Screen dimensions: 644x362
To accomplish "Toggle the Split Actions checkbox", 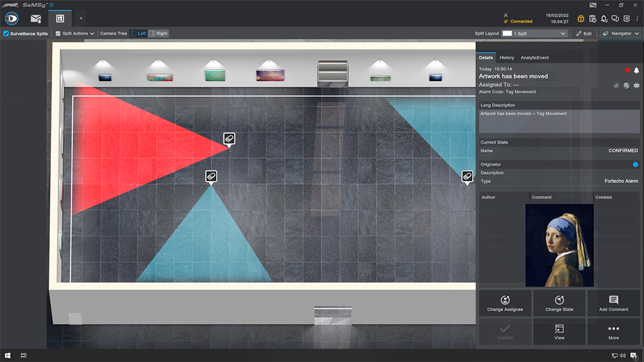I will tap(58, 33).
